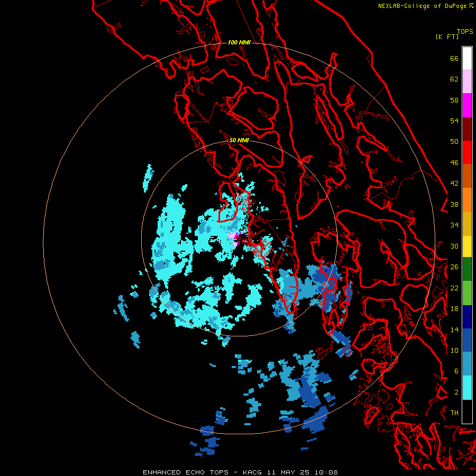Viewport: 476px width, 476px height.
Task: Click the '11 MAY 25 10:08' timestamp
Action: (x=303, y=472)
